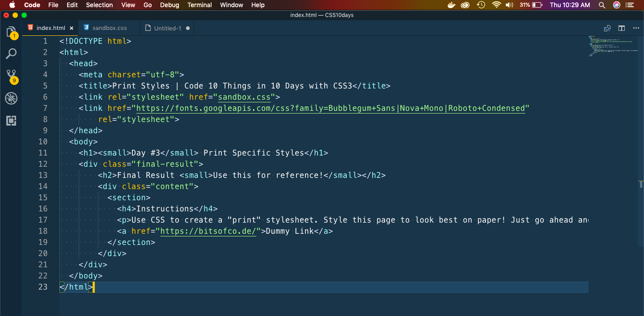This screenshot has height=316, width=644.
Task: Open Spotlight search
Action: [x=602, y=5]
